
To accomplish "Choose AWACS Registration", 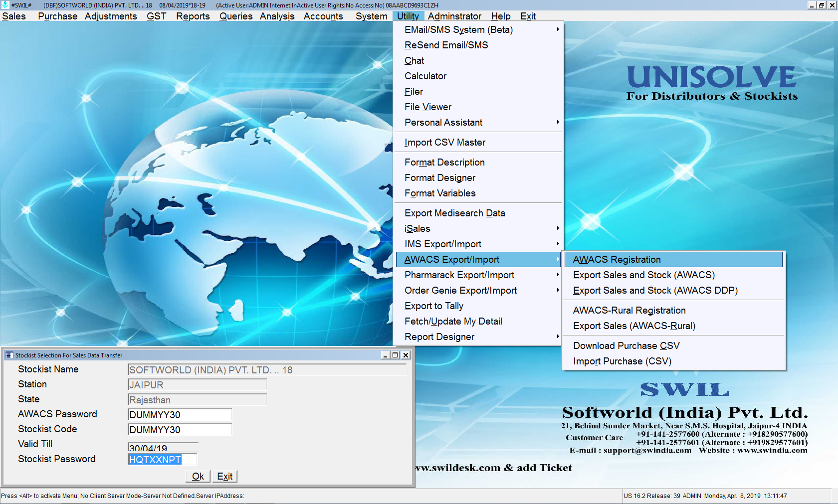I will (673, 259).
